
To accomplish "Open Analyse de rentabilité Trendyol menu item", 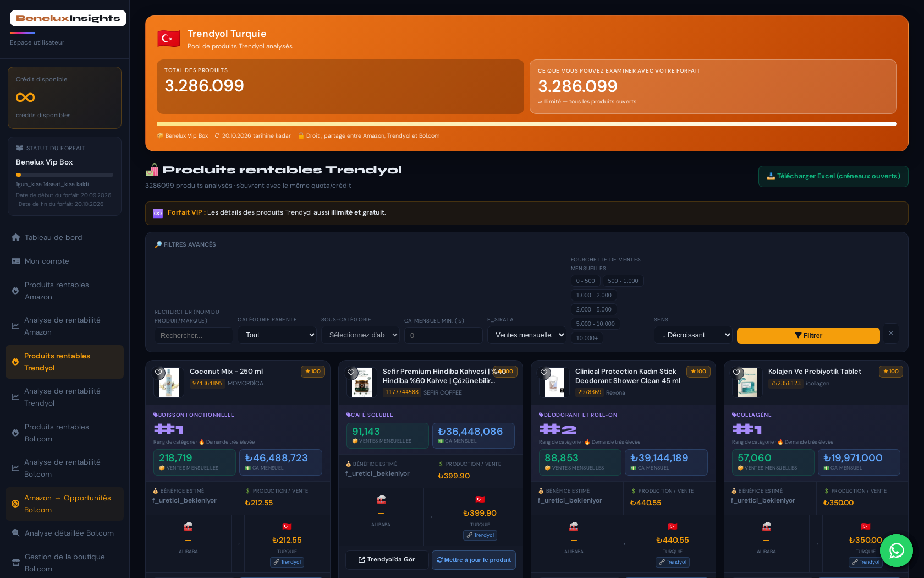I will tap(64, 397).
